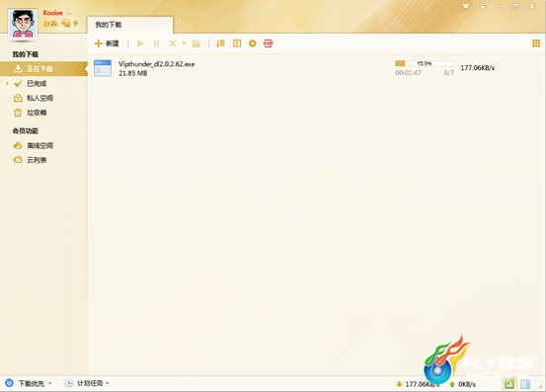Click the 21.85 MB file size
The image size is (546, 392).
point(133,73)
